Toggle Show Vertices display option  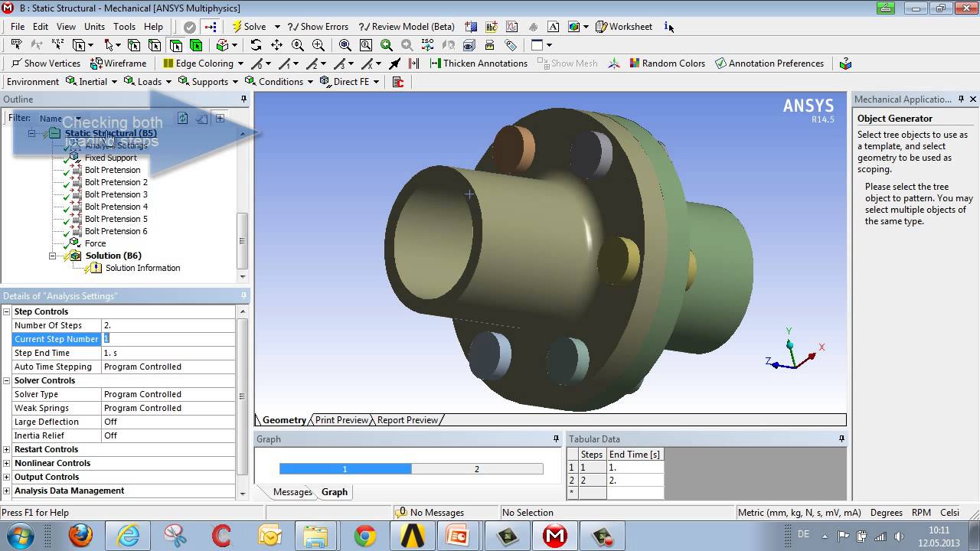[x=46, y=64]
